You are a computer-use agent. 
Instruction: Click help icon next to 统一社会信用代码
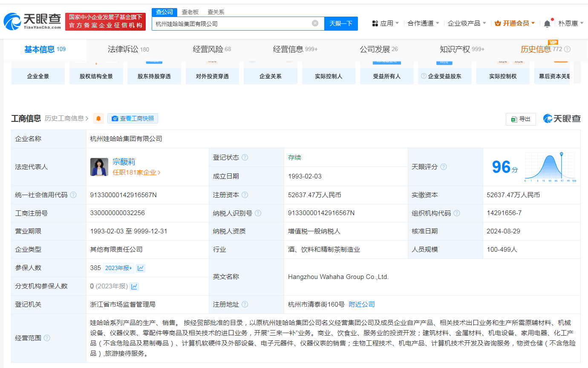(73, 195)
